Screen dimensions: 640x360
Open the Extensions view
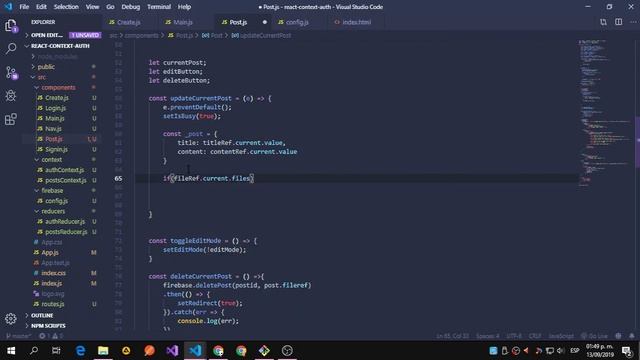point(11,120)
